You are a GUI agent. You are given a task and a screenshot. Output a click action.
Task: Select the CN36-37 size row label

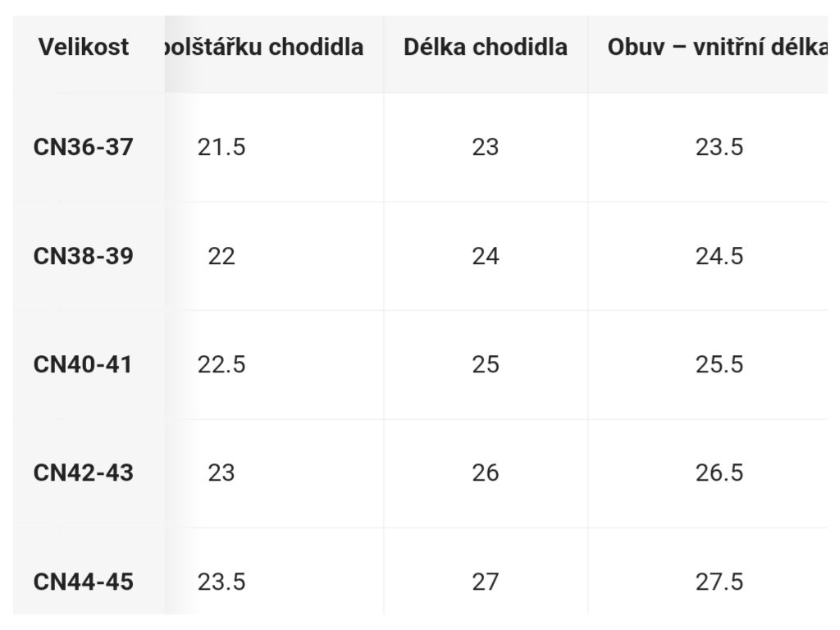[x=83, y=147]
